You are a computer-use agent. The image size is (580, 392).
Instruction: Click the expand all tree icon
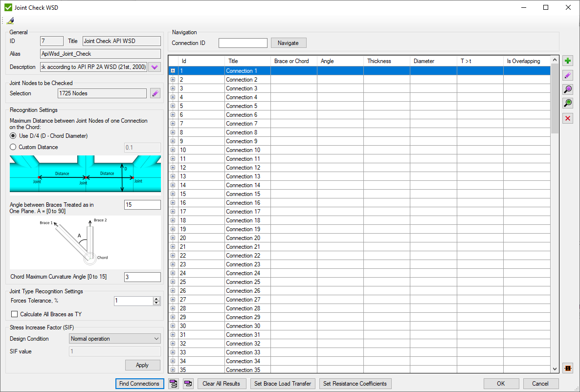[x=173, y=384]
